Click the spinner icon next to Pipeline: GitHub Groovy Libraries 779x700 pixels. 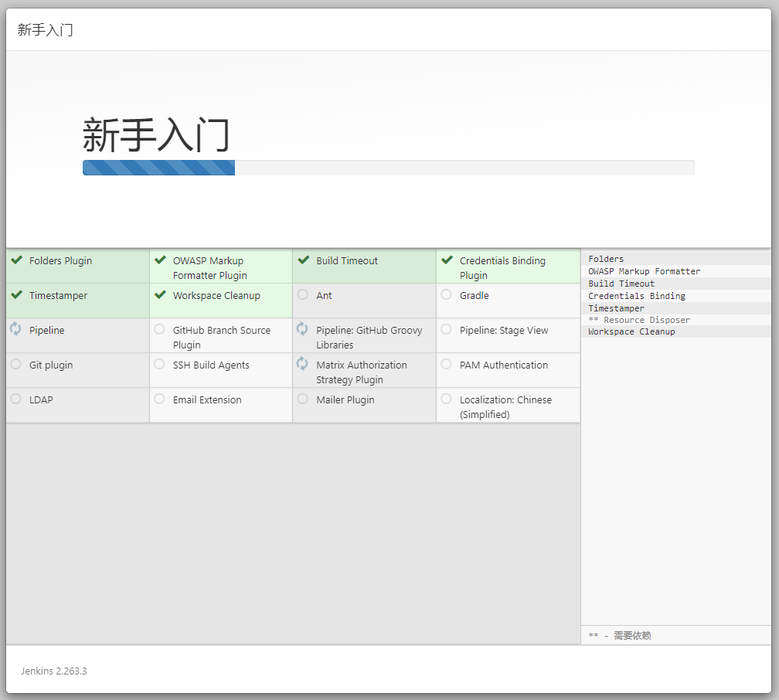pyautogui.click(x=303, y=329)
